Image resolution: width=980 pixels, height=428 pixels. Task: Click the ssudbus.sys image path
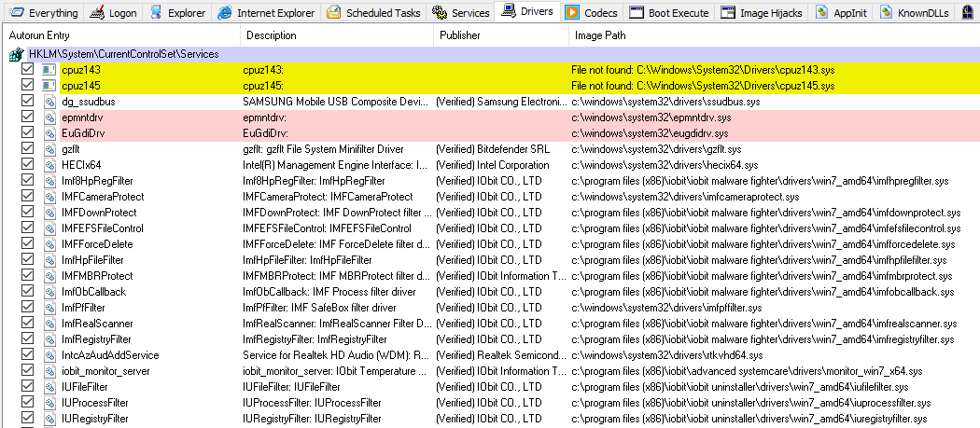point(666,102)
